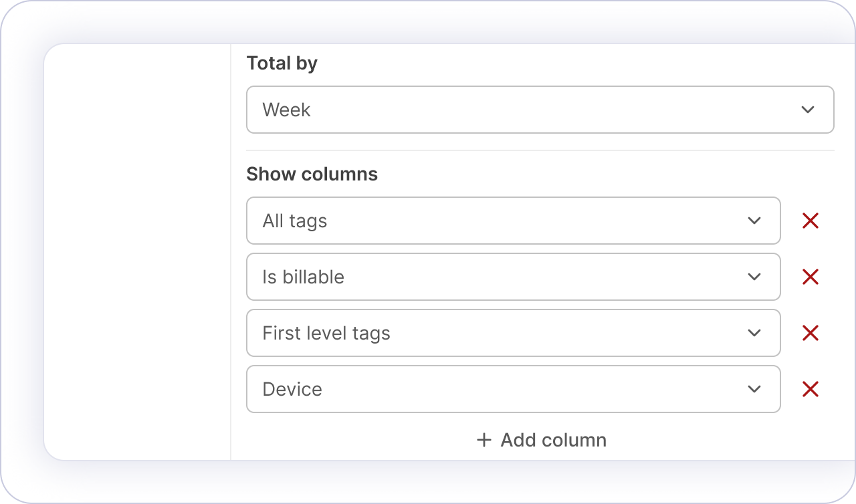
Task: Expand the First level tags chevron arrow
Action: [x=754, y=333]
